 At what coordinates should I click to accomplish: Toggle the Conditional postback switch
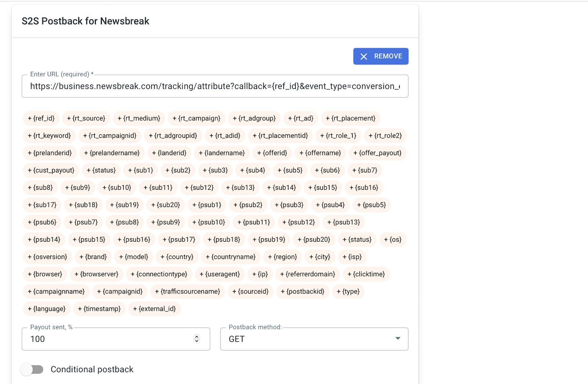point(32,369)
